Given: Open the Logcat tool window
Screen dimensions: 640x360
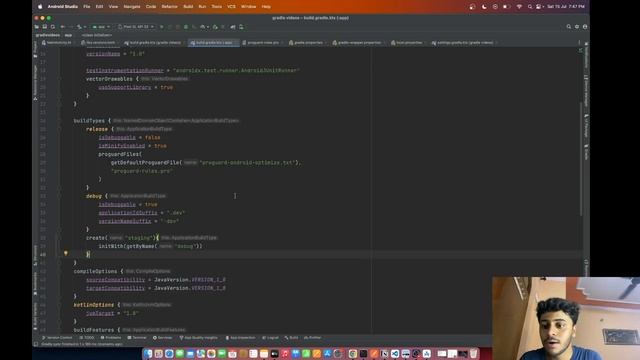Looking at the screenshot, I should coord(270,338).
